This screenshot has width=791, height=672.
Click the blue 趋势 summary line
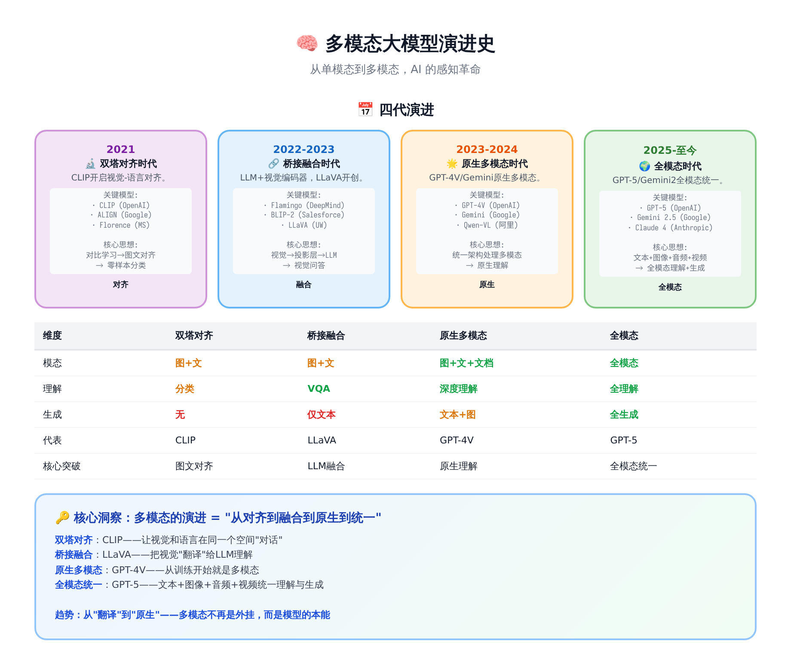click(x=193, y=615)
